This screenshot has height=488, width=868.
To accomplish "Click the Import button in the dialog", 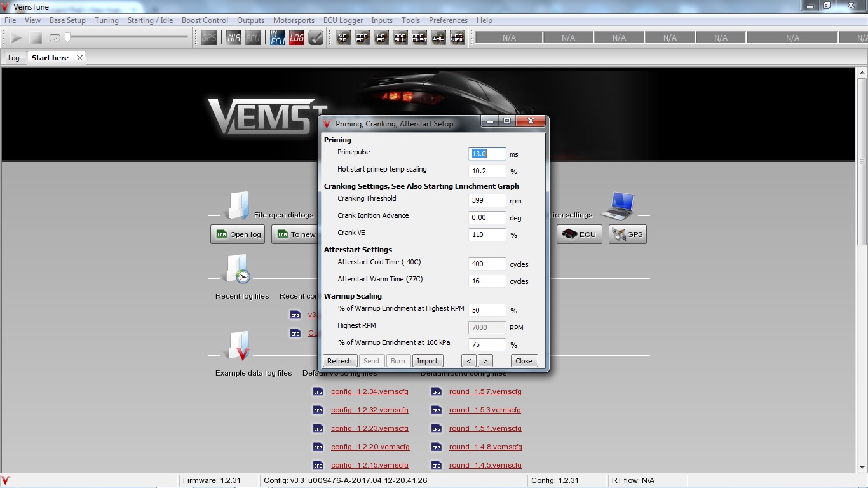I will [x=427, y=361].
